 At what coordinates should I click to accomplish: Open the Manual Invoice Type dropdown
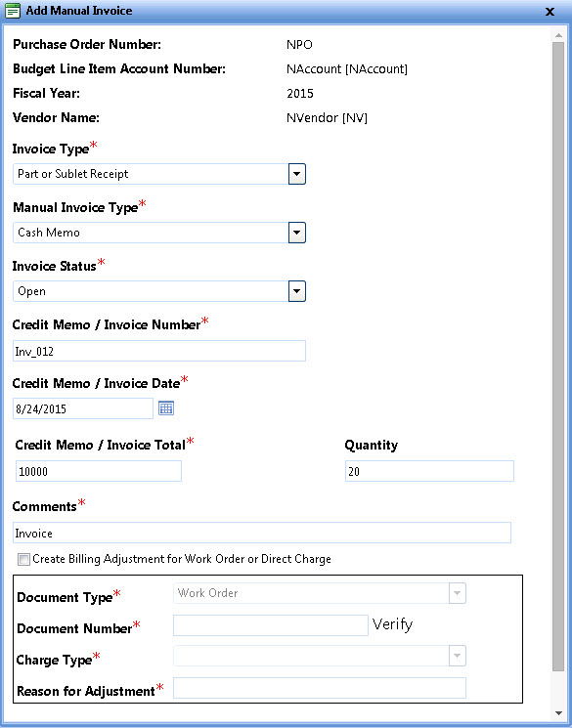pyautogui.click(x=297, y=233)
